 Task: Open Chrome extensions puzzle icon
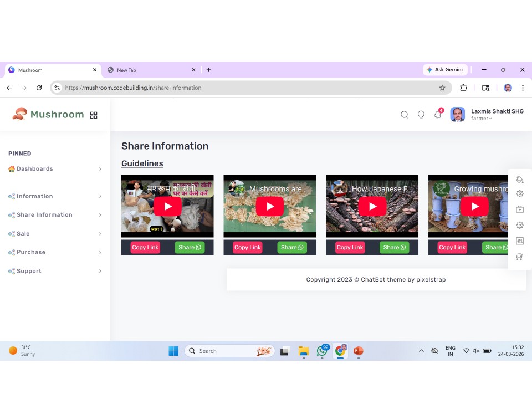pos(464,88)
